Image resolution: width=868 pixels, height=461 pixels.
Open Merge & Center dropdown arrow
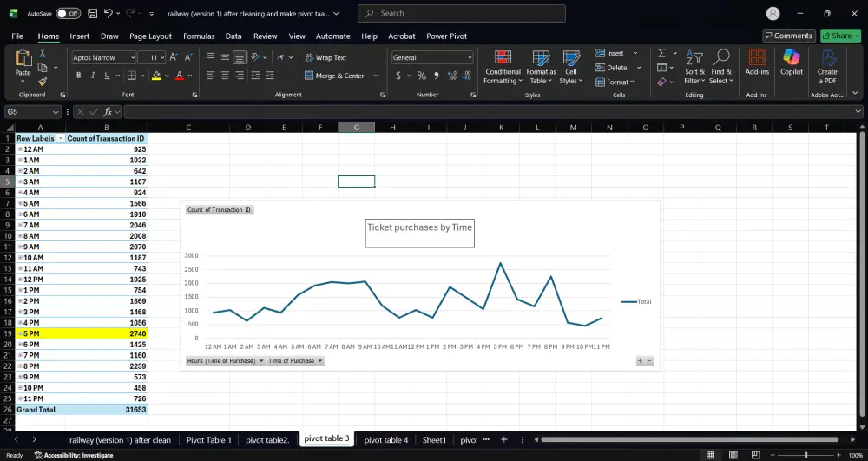pos(376,76)
